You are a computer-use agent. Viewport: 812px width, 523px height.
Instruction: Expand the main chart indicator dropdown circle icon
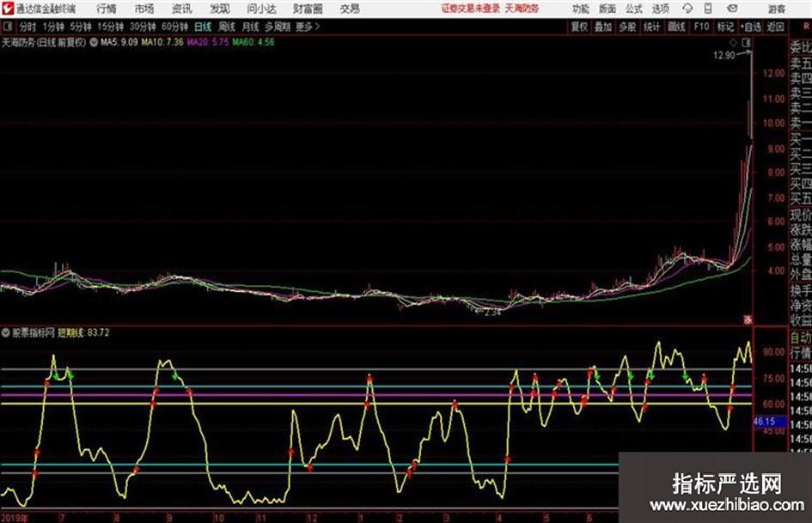pos(94,42)
